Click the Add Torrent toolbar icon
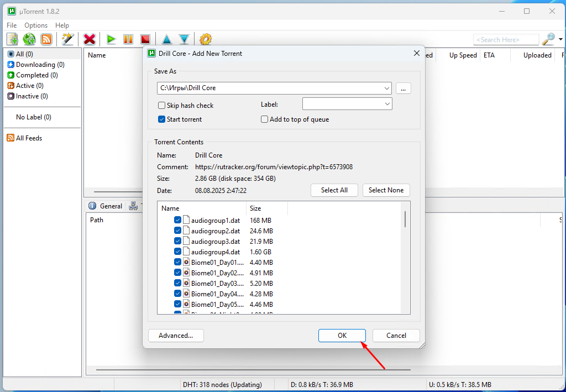566x392 pixels. (13, 39)
